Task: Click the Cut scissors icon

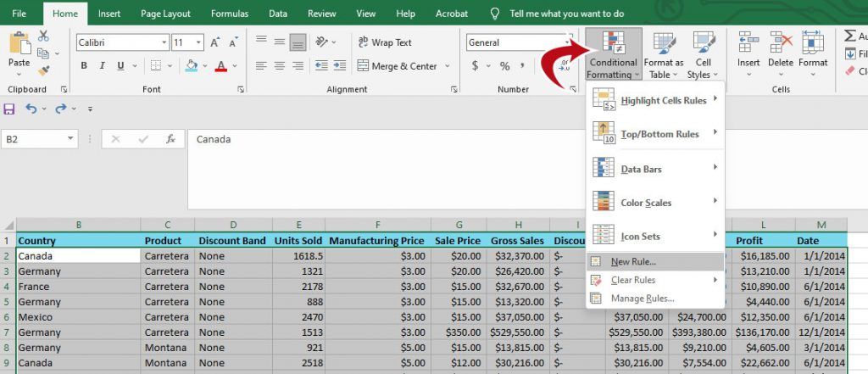Action: point(43,36)
